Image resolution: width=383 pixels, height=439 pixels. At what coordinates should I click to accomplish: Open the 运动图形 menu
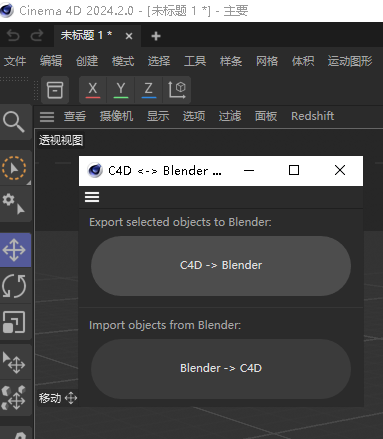(x=350, y=61)
